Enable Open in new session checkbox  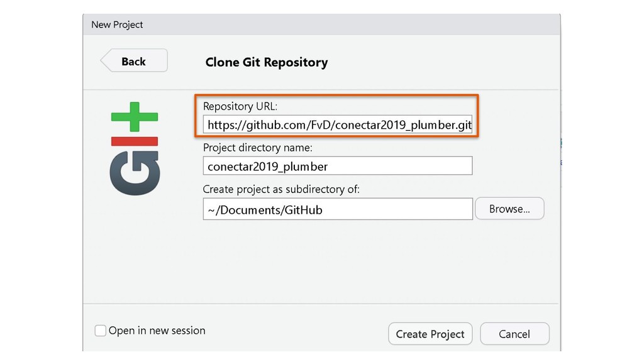click(100, 331)
